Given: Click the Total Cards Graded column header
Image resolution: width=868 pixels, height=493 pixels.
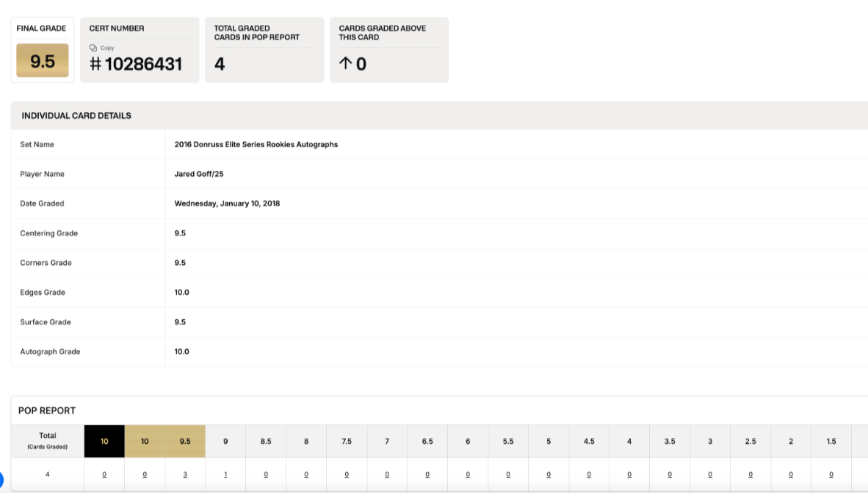Looking at the screenshot, I should [x=48, y=440].
